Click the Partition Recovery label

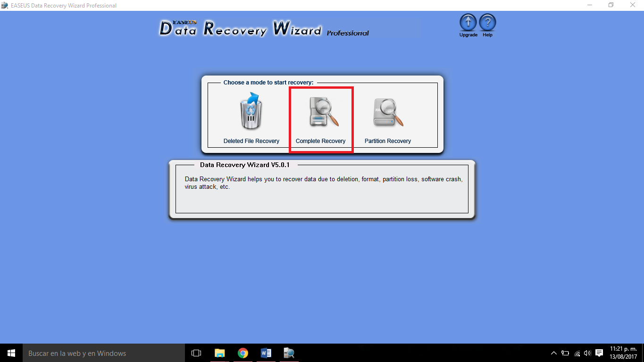point(388,141)
